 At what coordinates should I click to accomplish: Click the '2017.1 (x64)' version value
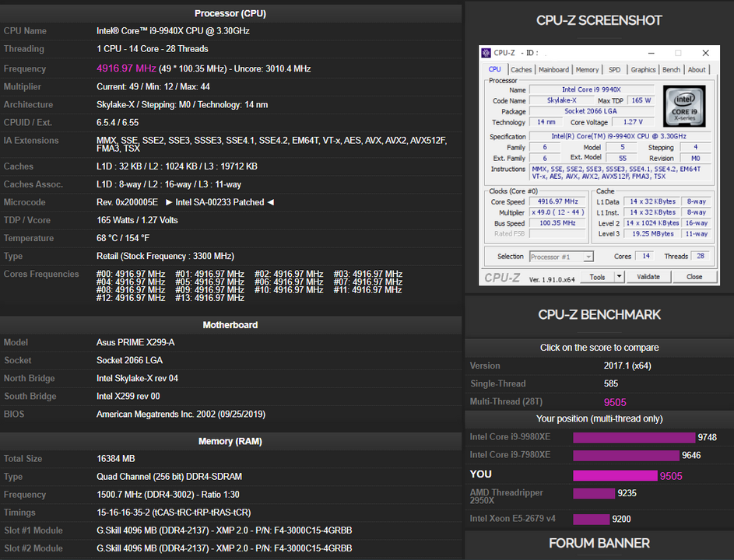pos(627,366)
